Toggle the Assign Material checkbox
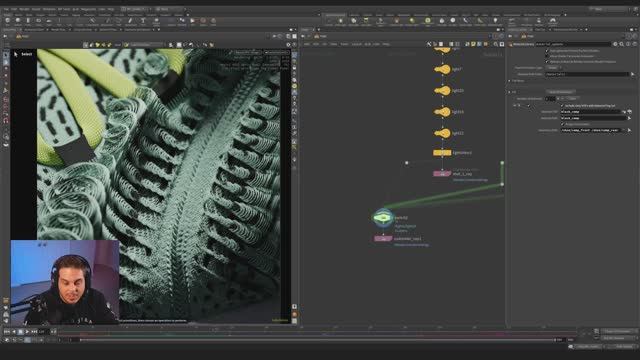The image size is (640, 360). tap(562, 124)
